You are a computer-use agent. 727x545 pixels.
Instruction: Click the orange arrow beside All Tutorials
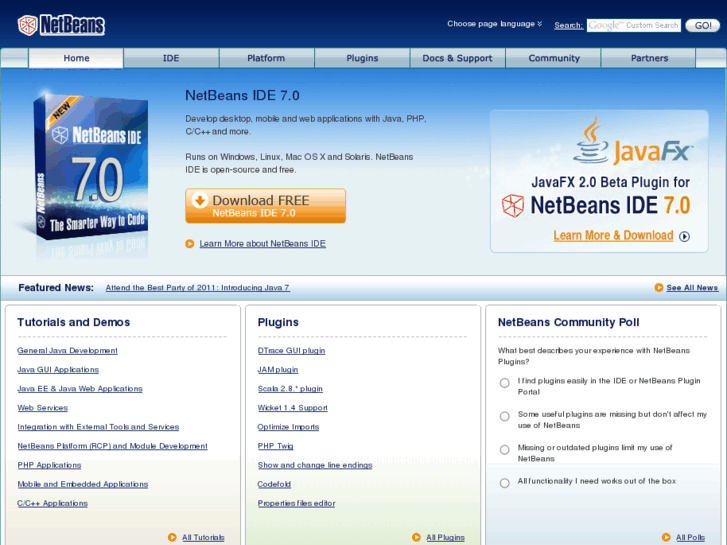click(172, 537)
